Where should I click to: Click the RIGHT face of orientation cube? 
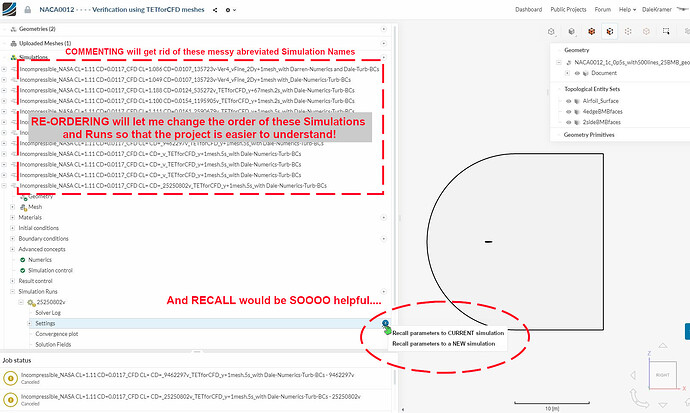(663, 375)
